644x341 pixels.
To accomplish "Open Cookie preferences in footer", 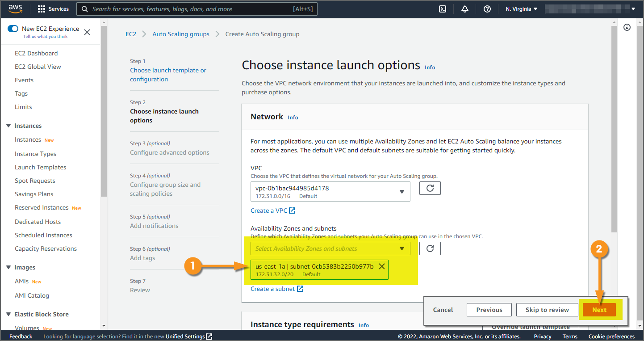I will point(611,337).
